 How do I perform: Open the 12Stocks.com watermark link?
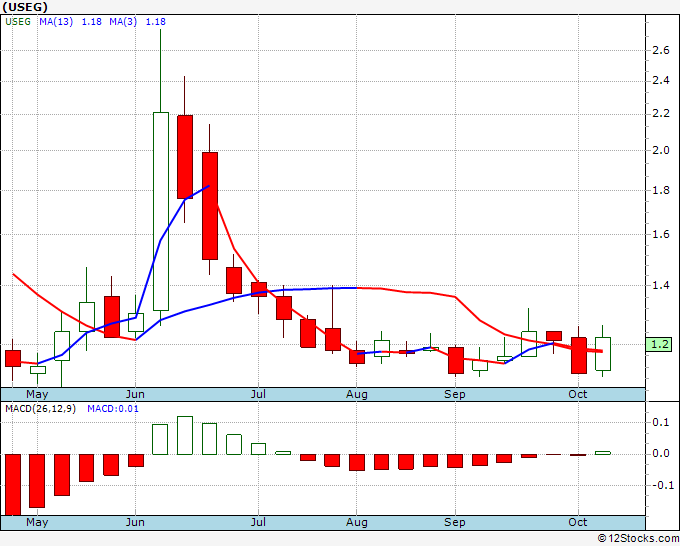(x=636, y=538)
